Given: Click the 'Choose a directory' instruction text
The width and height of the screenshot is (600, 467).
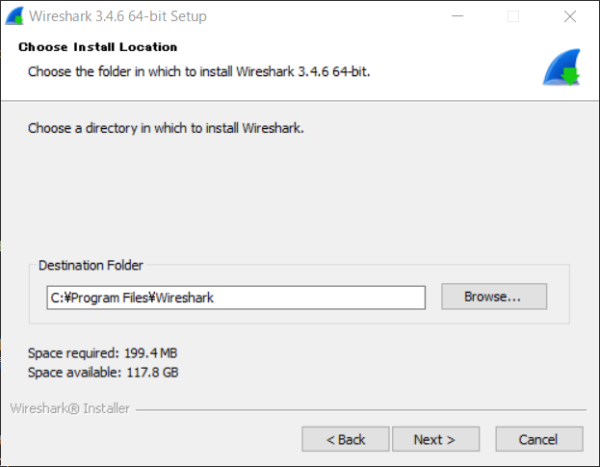Looking at the screenshot, I should pyautogui.click(x=166, y=128).
